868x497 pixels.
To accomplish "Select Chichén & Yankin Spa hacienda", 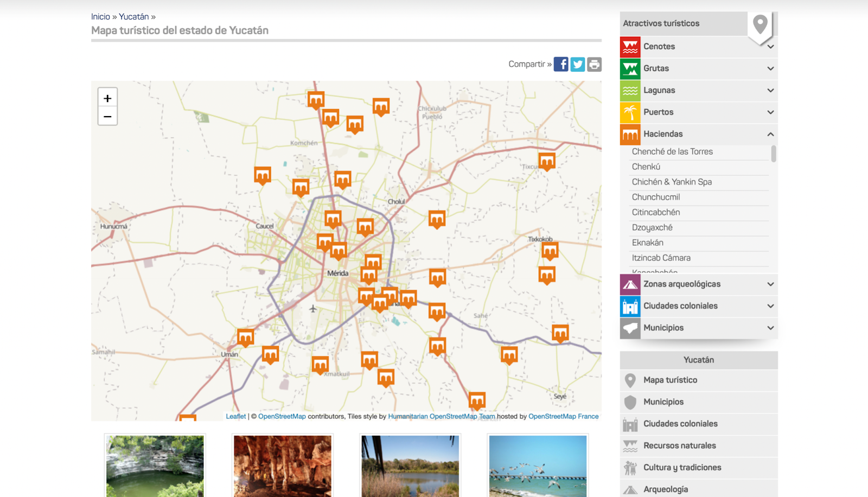I will [x=672, y=182].
